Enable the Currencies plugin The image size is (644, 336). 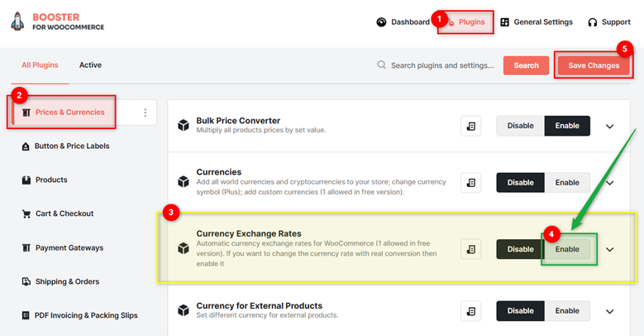point(567,183)
